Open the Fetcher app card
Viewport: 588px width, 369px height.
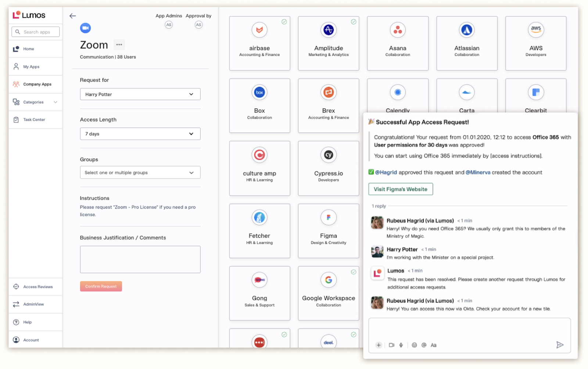click(x=259, y=231)
